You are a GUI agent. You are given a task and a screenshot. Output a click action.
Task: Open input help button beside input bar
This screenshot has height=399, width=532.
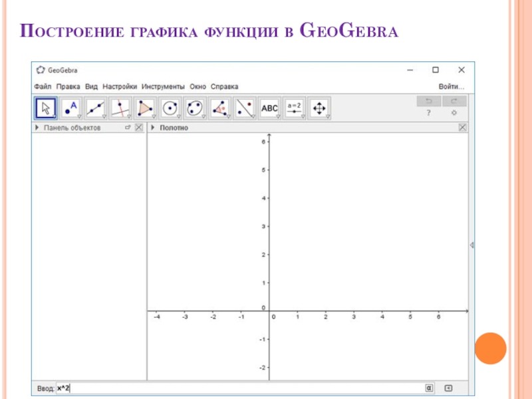click(x=448, y=388)
